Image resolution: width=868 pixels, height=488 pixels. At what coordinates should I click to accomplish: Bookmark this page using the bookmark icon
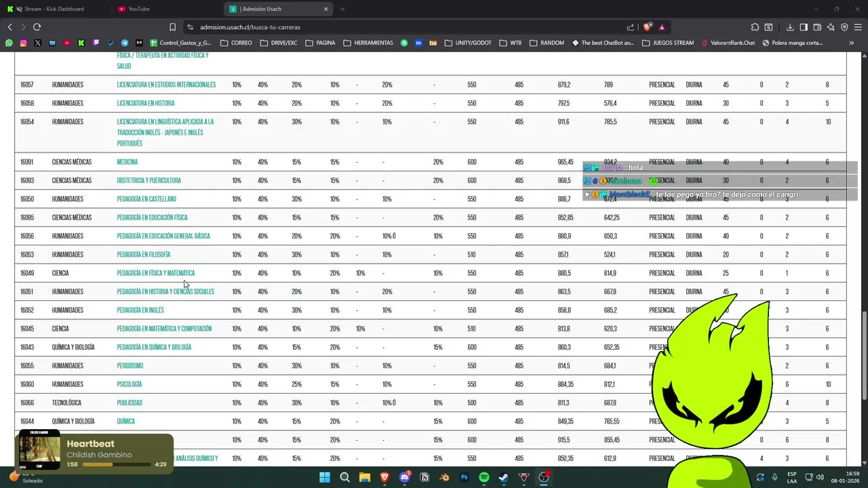(x=172, y=27)
